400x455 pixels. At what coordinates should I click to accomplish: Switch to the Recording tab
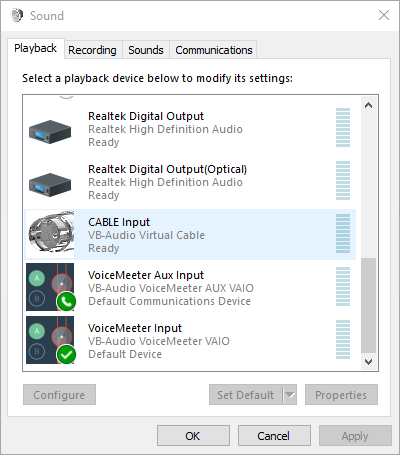(92, 50)
